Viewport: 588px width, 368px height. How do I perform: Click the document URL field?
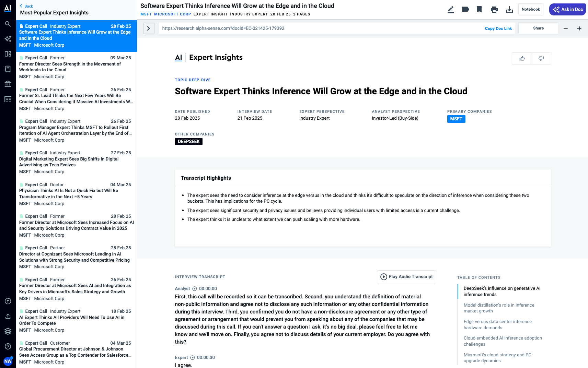319,28
